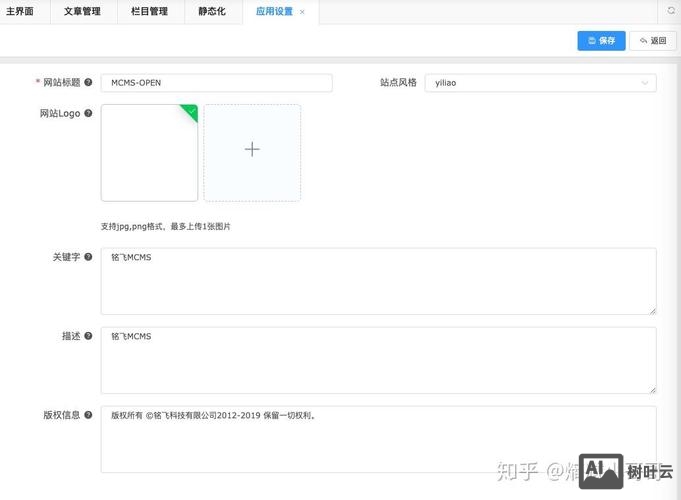Focus the 描述 textarea

pyautogui.click(x=379, y=360)
